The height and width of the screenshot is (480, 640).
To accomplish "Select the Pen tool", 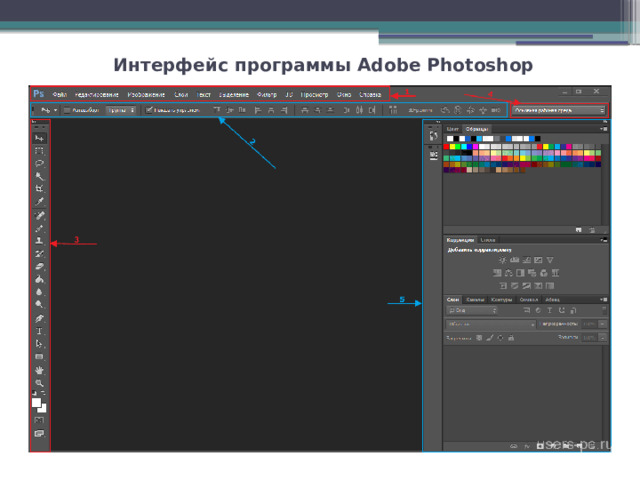I will click(x=39, y=318).
